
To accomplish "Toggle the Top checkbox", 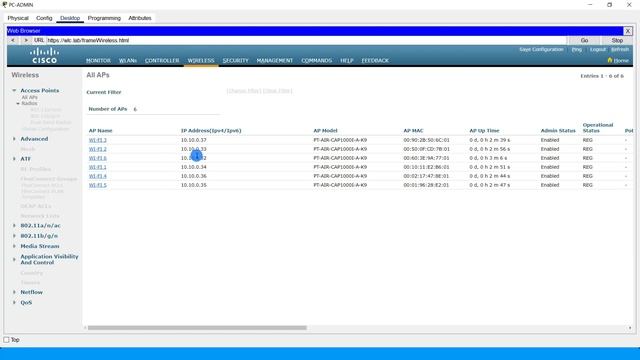I will click(x=6, y=340).
